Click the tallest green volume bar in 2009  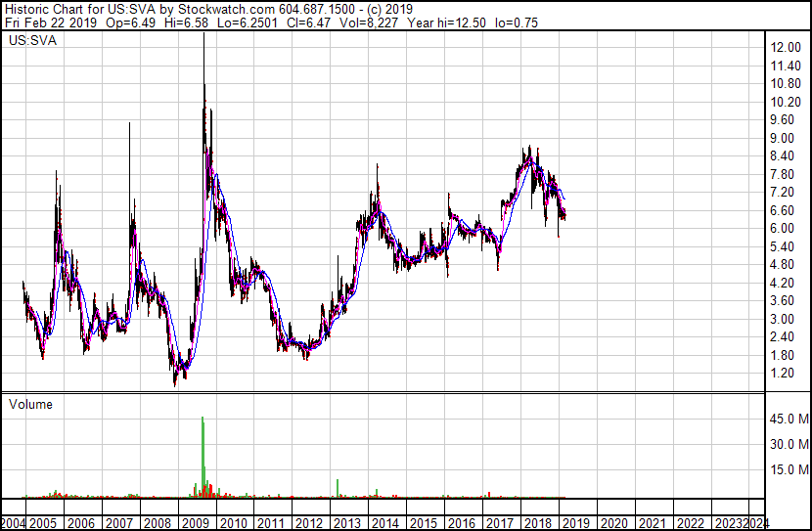point(203,457)
